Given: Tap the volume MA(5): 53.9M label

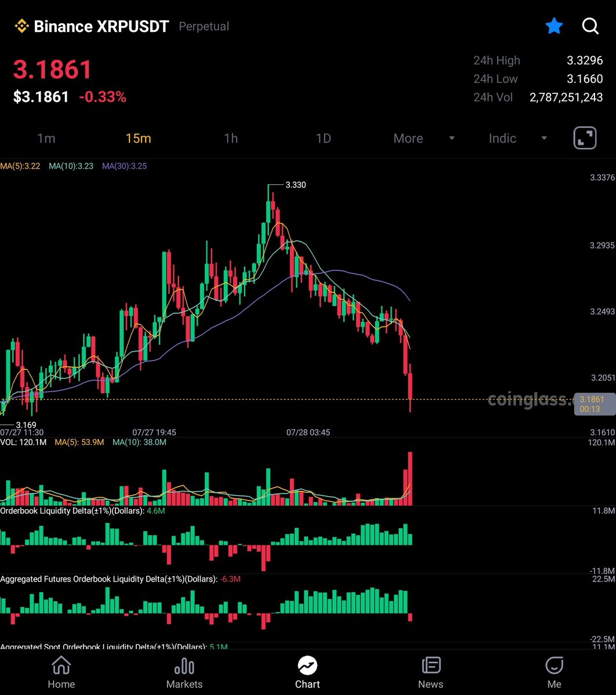Looking at the screenshot, I should [x=79, y=442].
